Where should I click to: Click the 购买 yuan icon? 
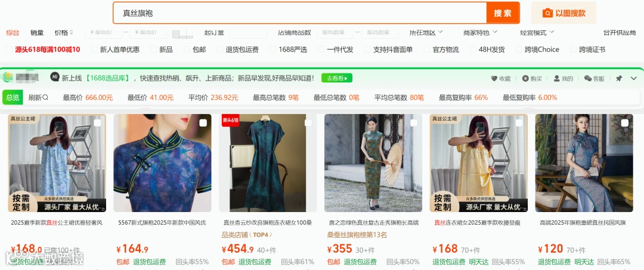[x=525, y=78]
